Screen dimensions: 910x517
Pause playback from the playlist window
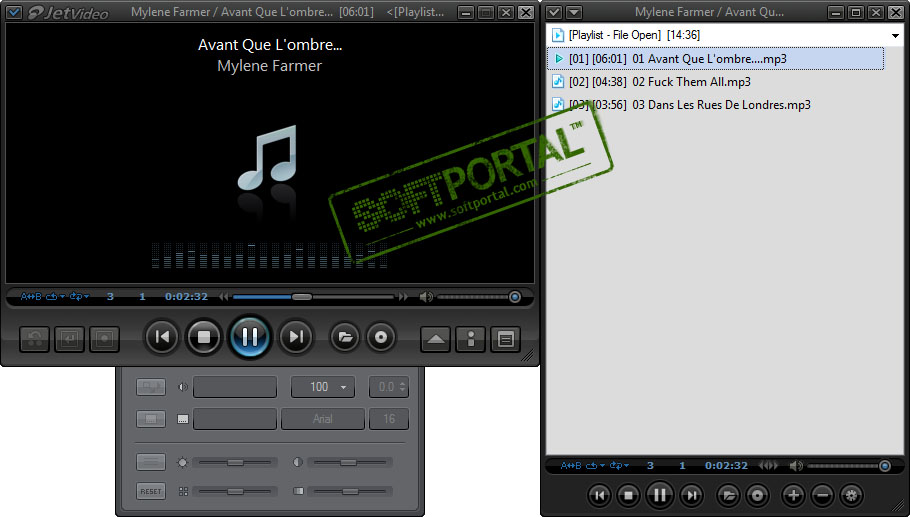pyautogui.click(x=660, y=495)
